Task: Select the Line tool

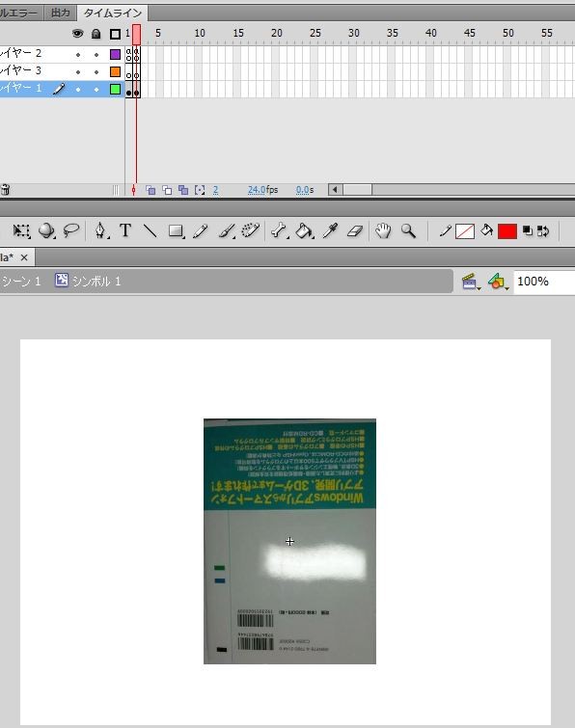Action: [x=150, y=230]
